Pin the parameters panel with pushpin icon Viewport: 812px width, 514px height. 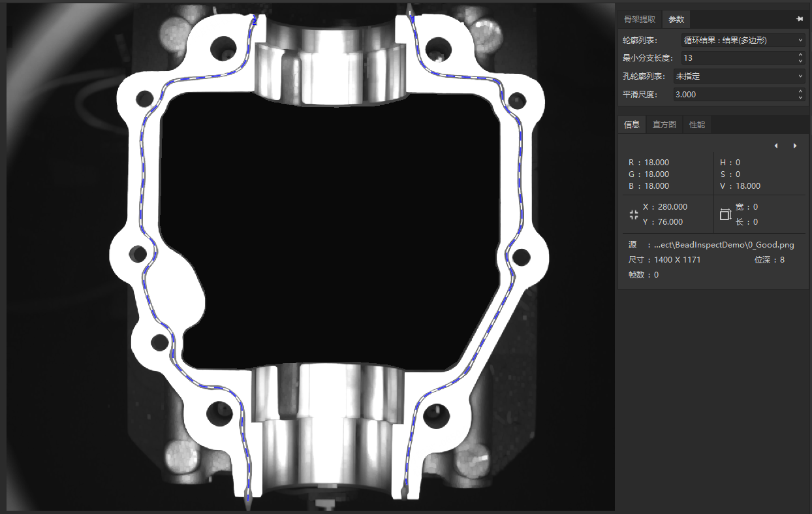800,20
